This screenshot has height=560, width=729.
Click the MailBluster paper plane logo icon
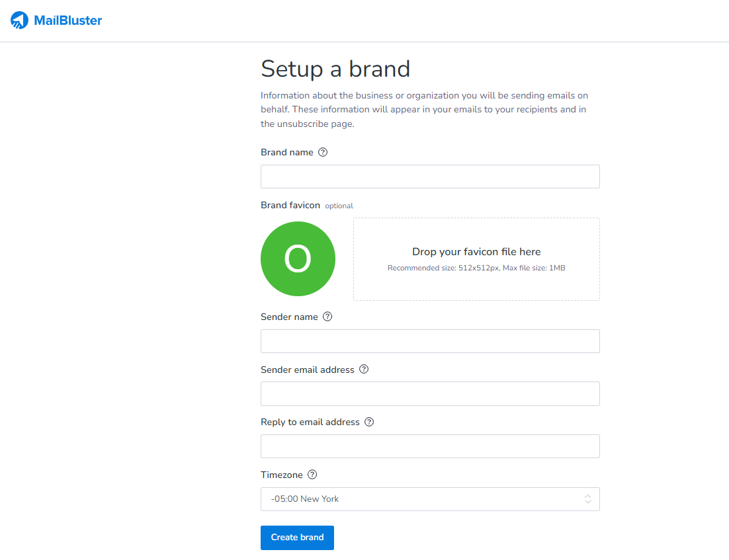tap(20, 20)
